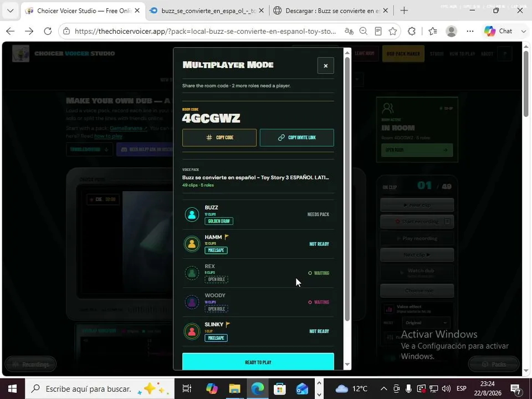The width and height of the screenshot is (532, 399).
Task: Select Rex's green player avatar
Action: [x=192, y=273]
